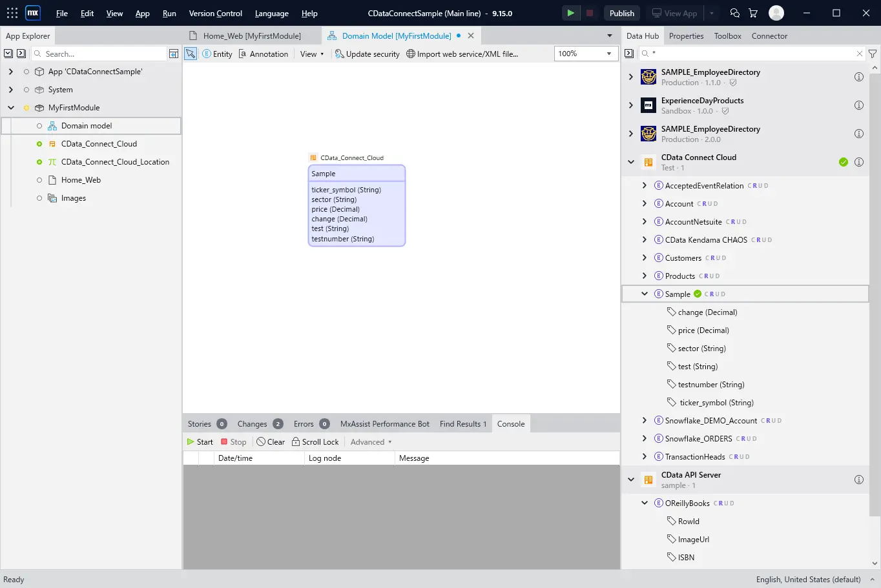Run the app with the green play icon

coord(570,13)
